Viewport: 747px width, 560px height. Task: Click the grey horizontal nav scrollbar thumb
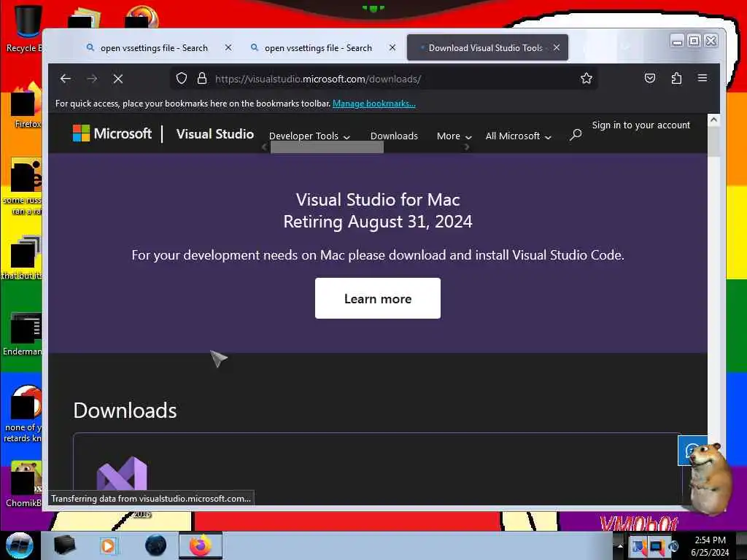[x=327, y=147]
